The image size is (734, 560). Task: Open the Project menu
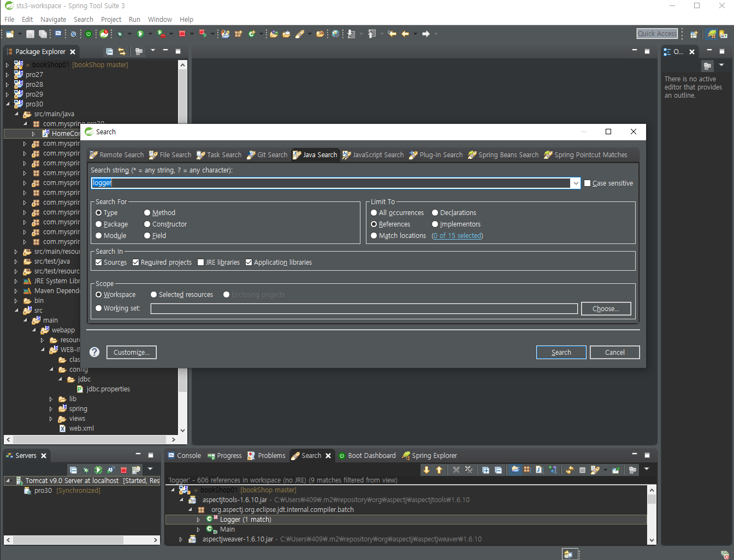(x=111, y=19)
